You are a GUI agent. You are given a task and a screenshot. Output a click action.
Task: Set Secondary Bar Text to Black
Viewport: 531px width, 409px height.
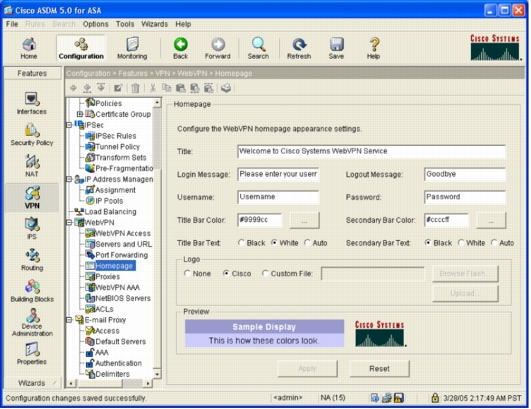click(x=428, y=243)
